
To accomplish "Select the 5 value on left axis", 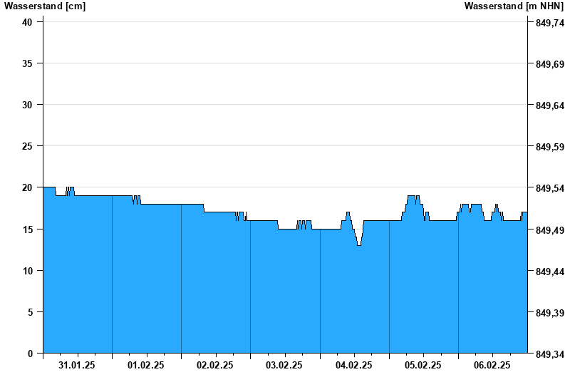I will click(x=30, y=312).
